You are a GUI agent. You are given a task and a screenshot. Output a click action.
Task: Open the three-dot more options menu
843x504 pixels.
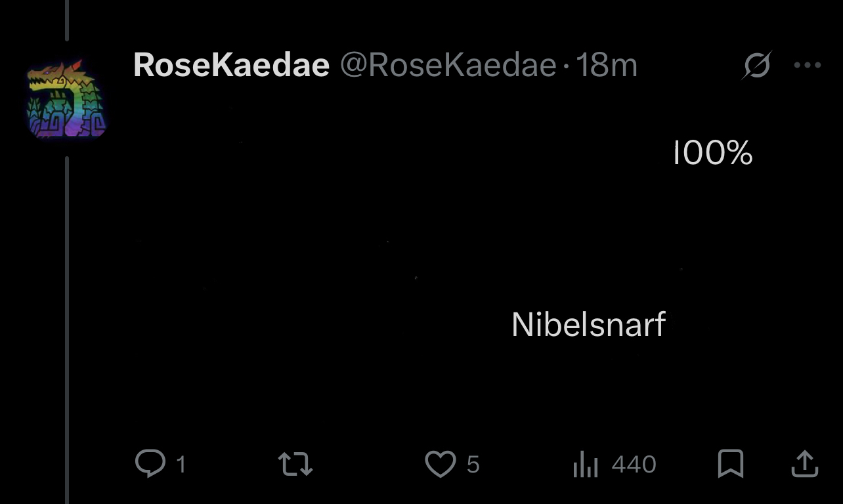coord(807,66)
